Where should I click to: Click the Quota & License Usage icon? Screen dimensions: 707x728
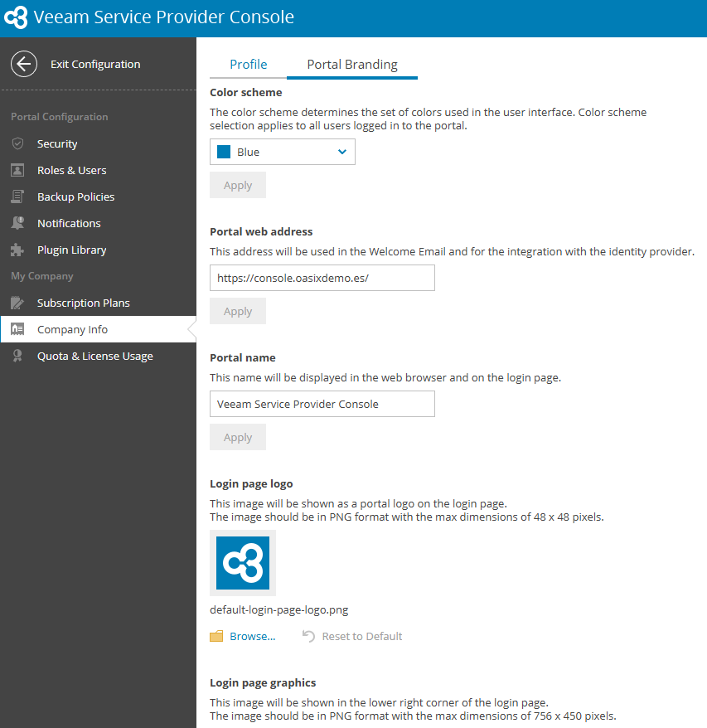click(x=17, y=356)
